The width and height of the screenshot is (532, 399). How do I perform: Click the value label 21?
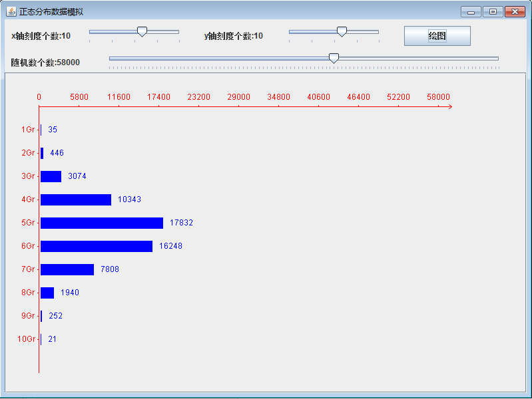(x=52, y=339)
